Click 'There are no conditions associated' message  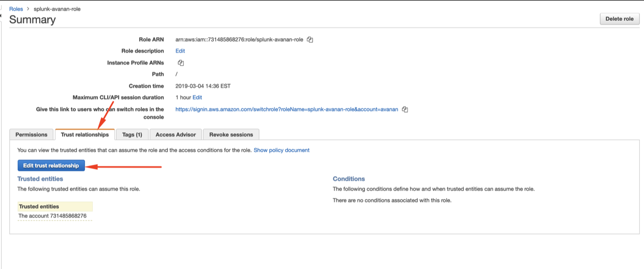click(x=392, y=201)
